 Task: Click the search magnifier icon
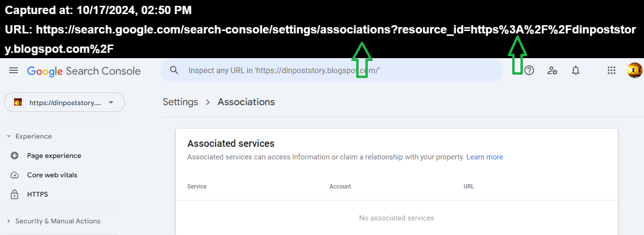(174, 70)
